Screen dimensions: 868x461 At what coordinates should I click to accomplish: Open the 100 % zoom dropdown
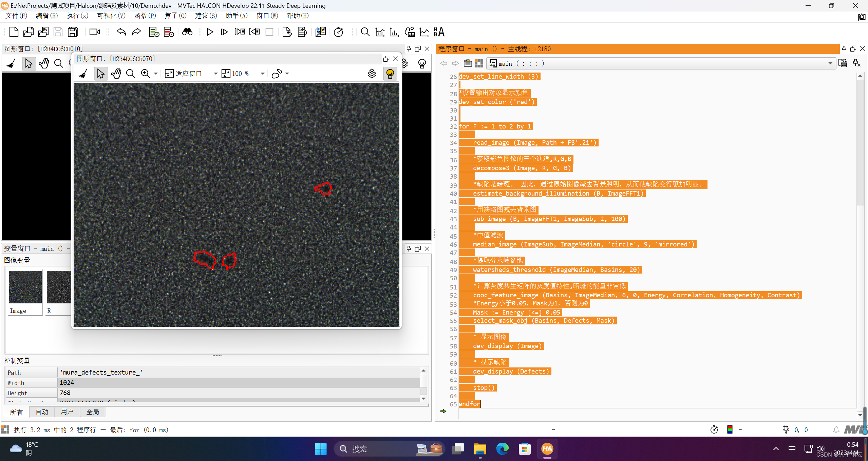coord(262,74)
